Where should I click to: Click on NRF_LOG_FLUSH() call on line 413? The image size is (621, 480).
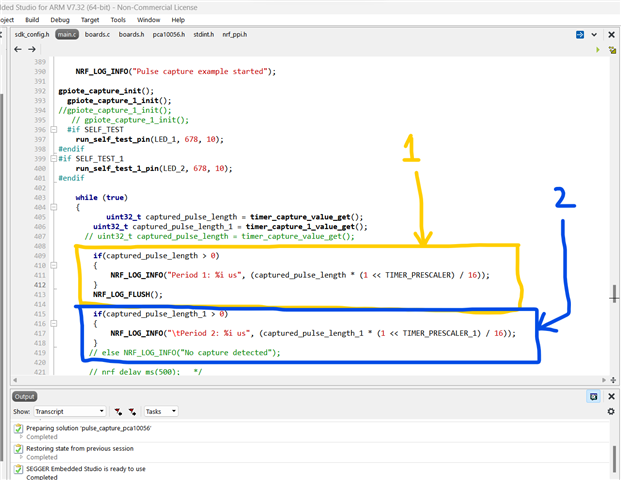[128, 294]
